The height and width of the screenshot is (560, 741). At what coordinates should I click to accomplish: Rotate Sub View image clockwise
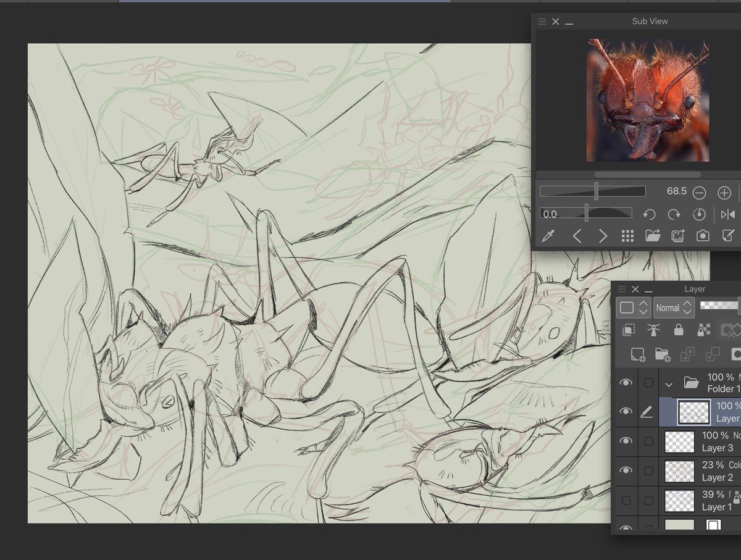pyautogui.click(x=674, y=214)
